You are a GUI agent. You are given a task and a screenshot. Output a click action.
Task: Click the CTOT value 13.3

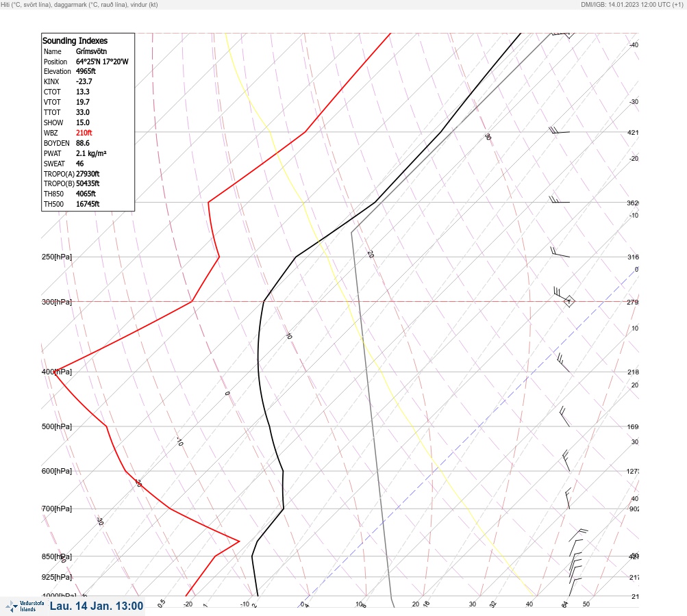tap(83, 92)
